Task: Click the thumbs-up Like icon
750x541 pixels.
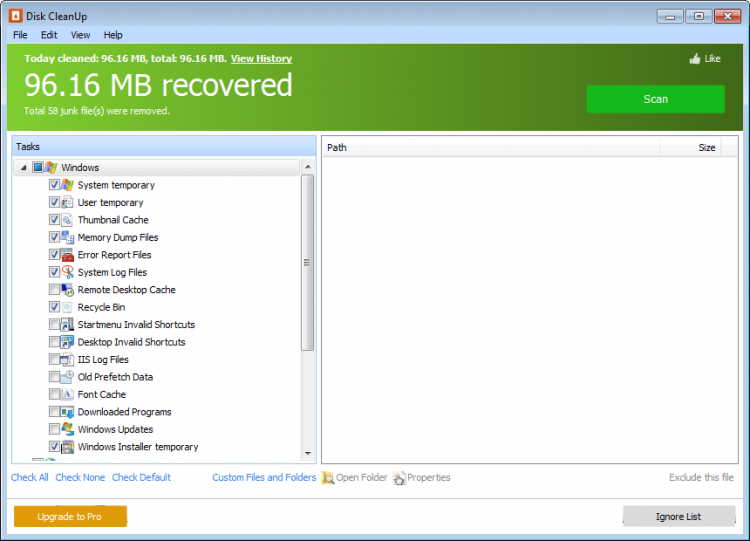Action: point(695,59)
